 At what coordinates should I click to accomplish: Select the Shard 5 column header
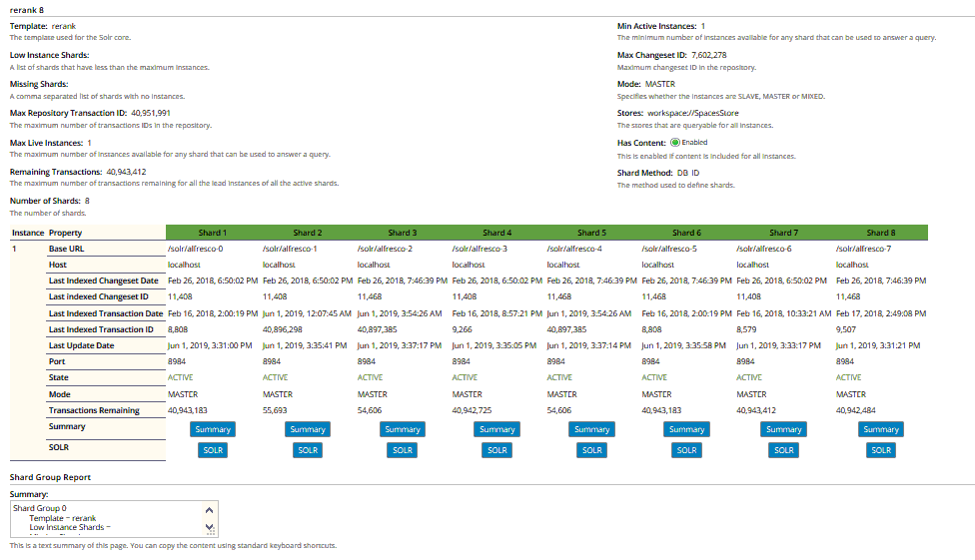click(x=592, y=233)
